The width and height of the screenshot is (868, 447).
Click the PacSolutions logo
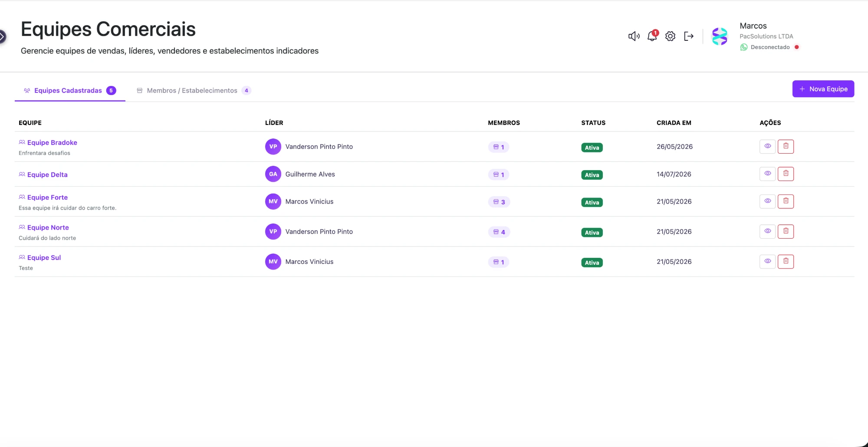[720, 36]
